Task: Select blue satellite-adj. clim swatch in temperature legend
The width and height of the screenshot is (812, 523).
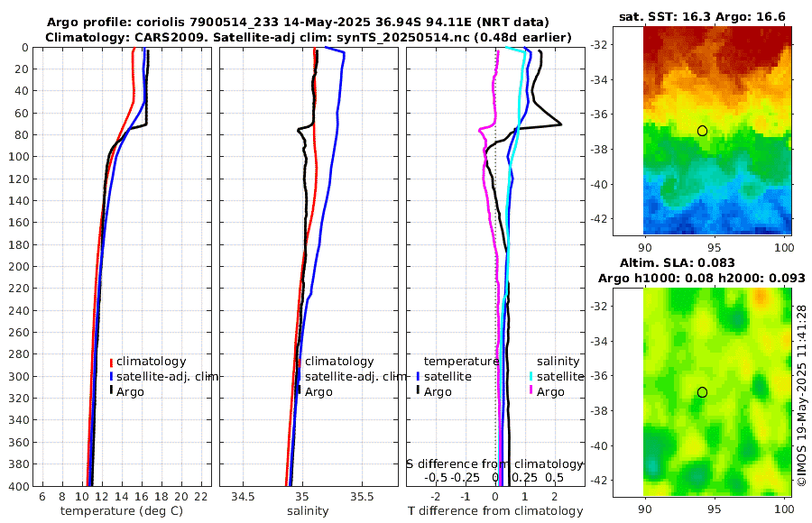Action: pyautogui.click(x=111, y=377)
